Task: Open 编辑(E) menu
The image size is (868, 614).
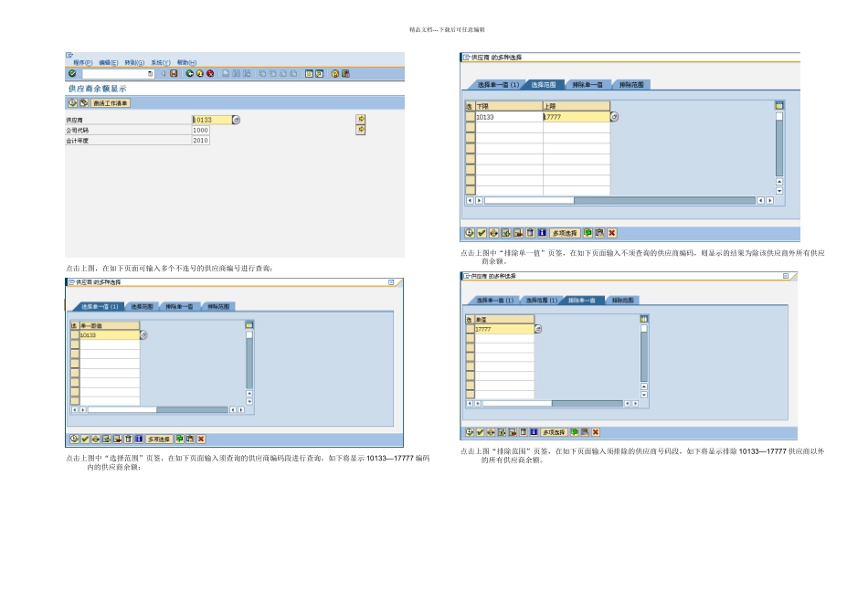Action: click(x=108, y=62)
